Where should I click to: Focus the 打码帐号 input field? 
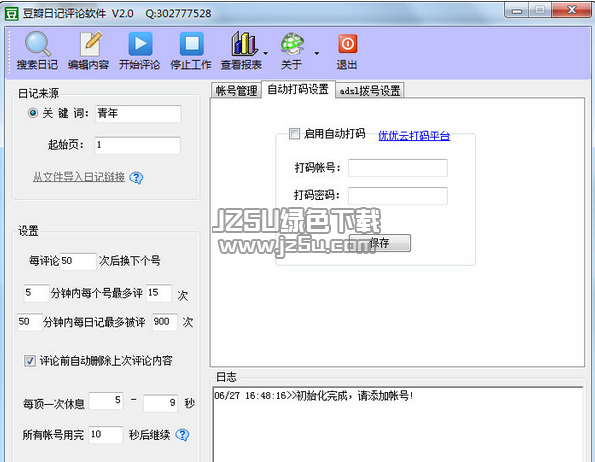pos(398,168)
